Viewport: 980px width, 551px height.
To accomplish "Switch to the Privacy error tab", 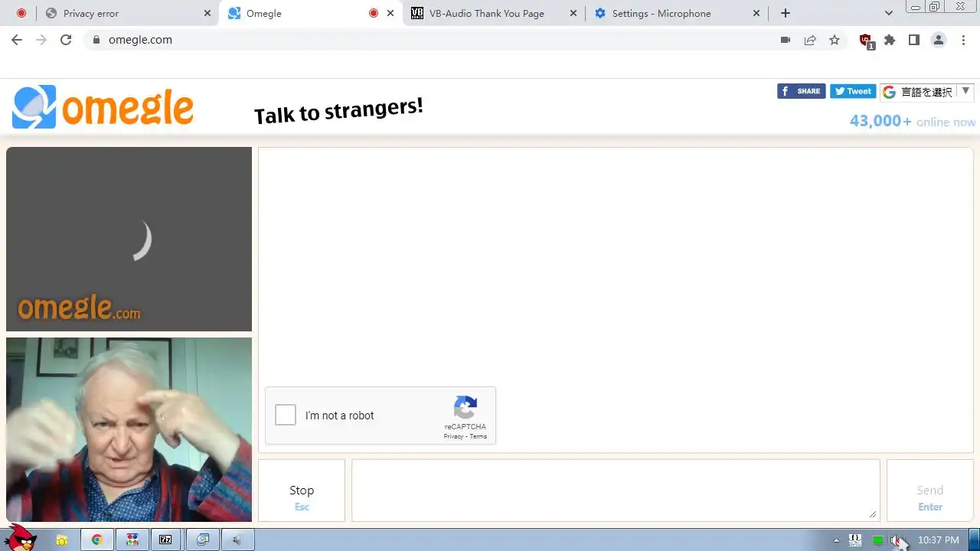I will 129,13.
